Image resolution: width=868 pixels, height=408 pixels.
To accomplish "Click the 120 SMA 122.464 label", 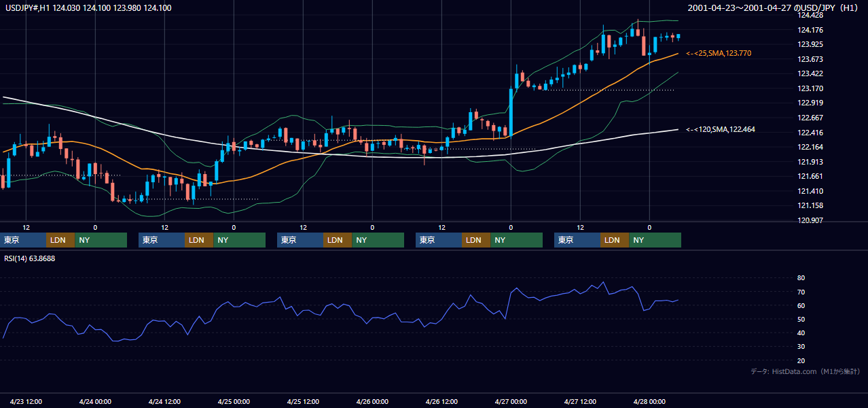I will coord(721,129).
